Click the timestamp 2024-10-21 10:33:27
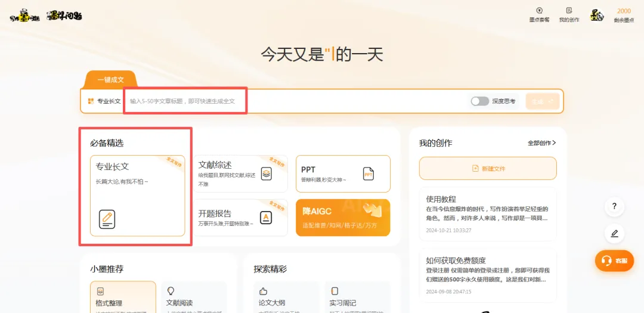This screenshot has width=644, height=313. [448, 231]
